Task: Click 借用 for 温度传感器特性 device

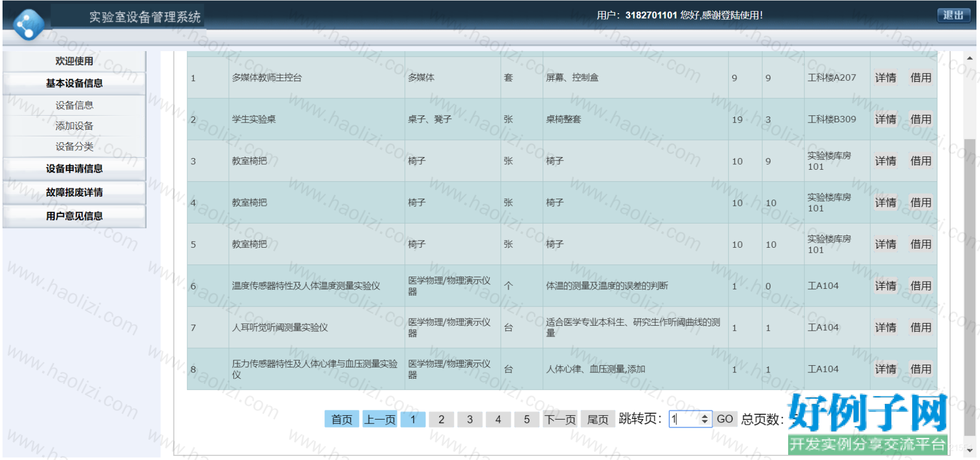Action: (921, 286)
